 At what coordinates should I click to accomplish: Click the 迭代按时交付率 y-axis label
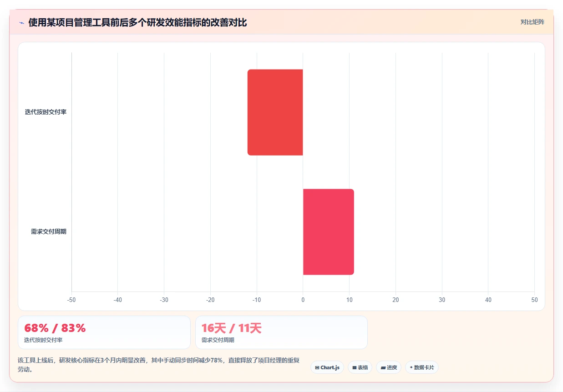(x=46, y=112)
